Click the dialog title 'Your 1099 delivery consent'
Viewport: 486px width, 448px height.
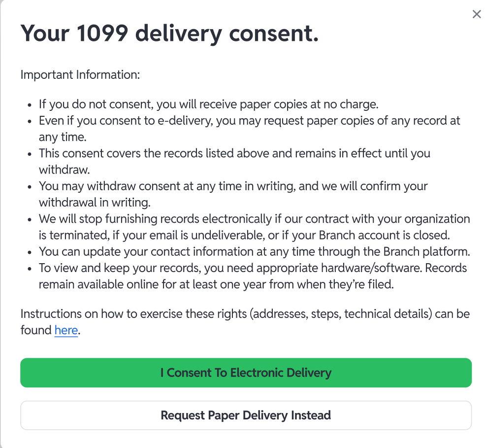tap(169, 33)
